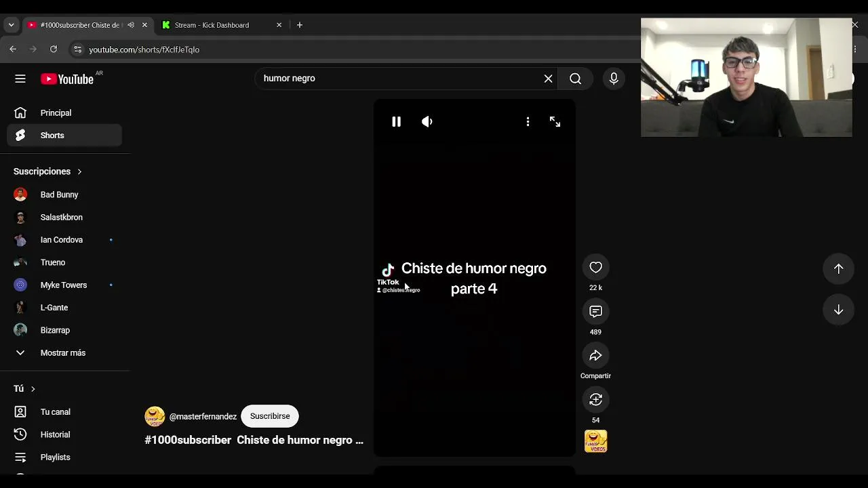Go to the previous Short
Screen dimensions: 868x488
[838, 269]
